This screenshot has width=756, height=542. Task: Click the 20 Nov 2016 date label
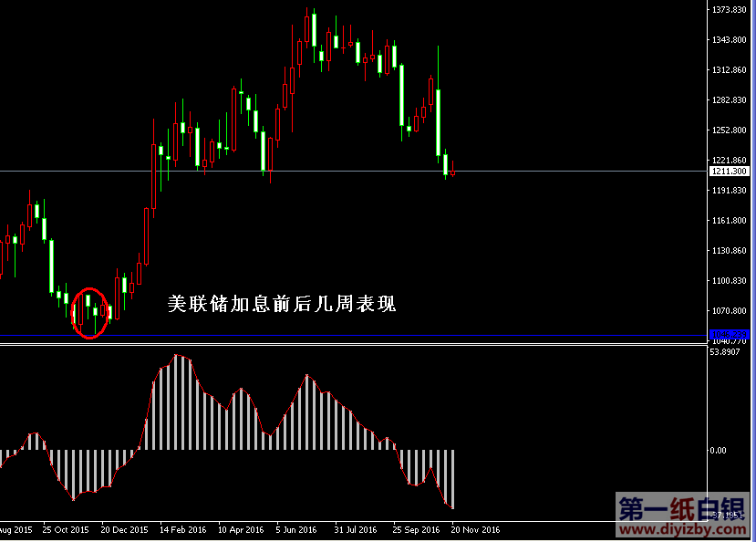pos(475,529)
